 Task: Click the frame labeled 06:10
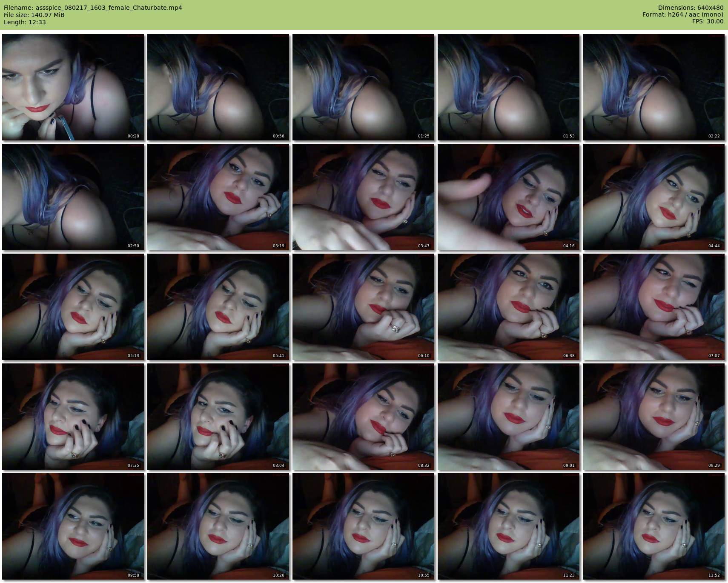pos(363,307)
